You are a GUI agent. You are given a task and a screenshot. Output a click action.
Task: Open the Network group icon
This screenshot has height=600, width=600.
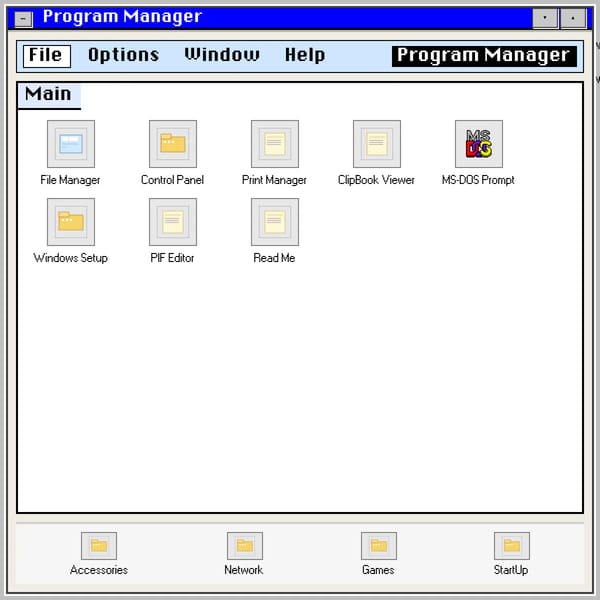[x=245, y=546]
